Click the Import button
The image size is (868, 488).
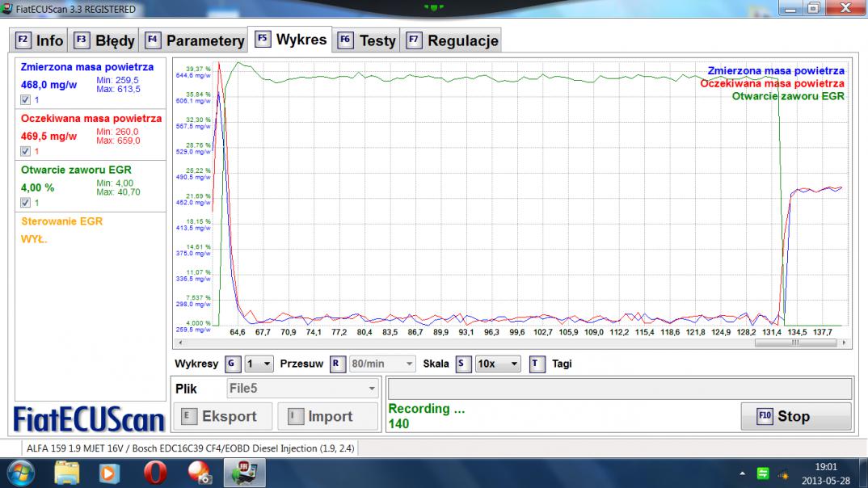[327, 416]
